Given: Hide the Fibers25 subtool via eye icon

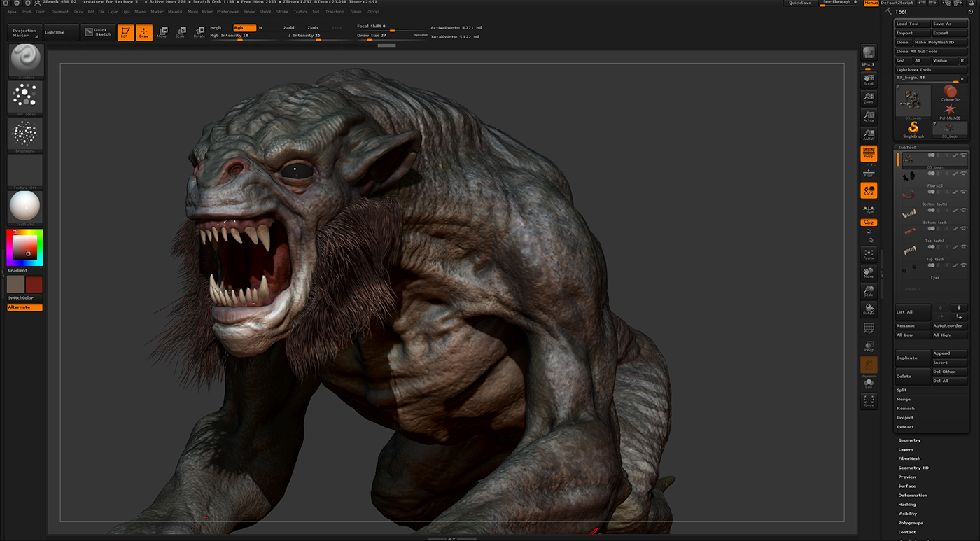Looking at the screenshot, I should (x=964, y=174).
